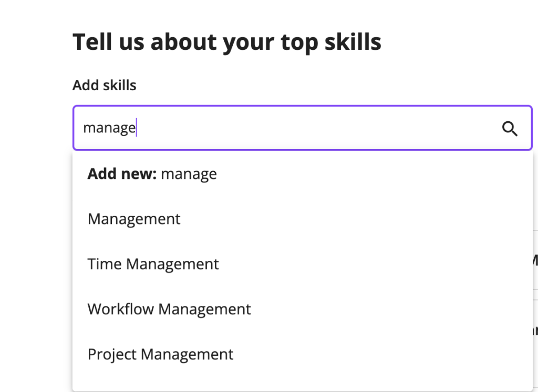Click the word 'Project' in the last suggestion
The width and height of the screenshot is (538, 392).
click(x=112, y=355)
